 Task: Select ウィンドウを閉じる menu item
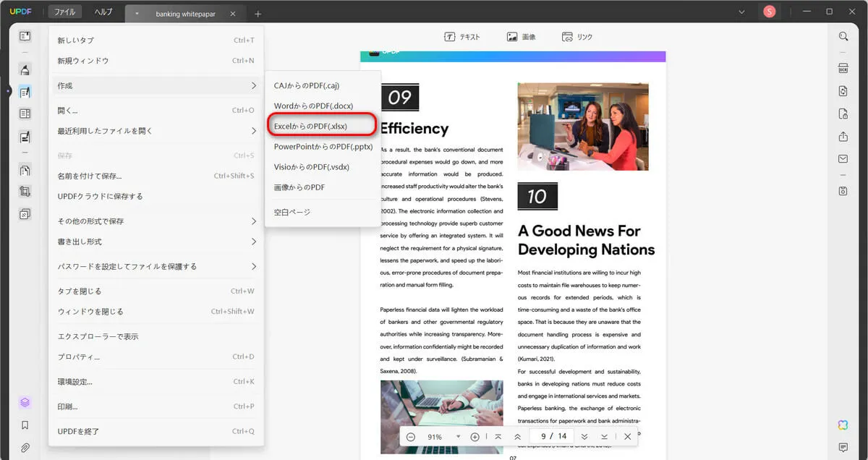point(156,312)
